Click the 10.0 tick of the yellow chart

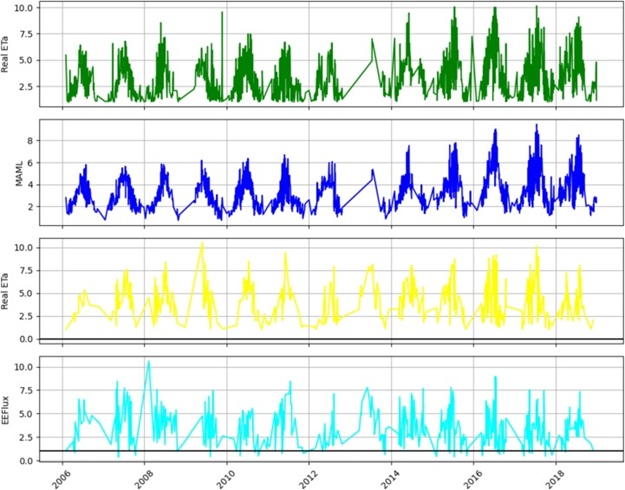coord(26,248)
